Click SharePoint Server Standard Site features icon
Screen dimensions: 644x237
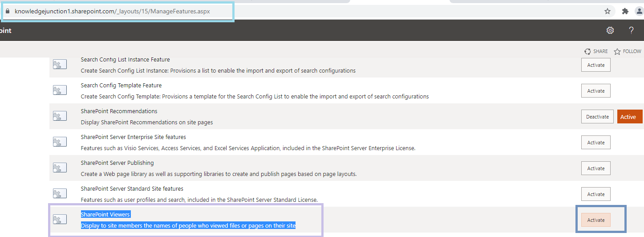[60, 194]
